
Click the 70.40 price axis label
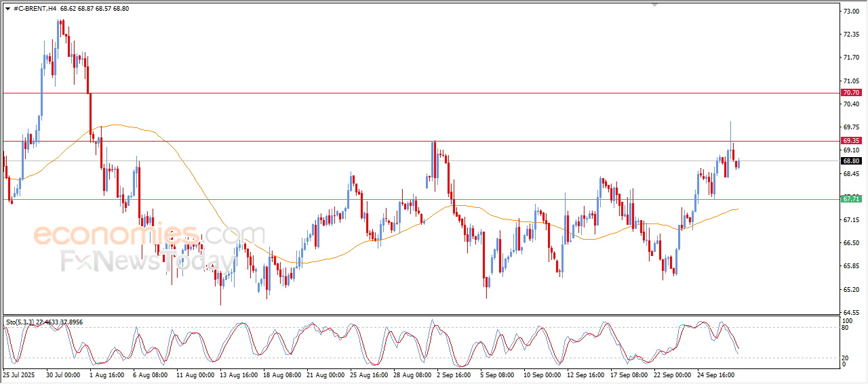click(850, 104)
